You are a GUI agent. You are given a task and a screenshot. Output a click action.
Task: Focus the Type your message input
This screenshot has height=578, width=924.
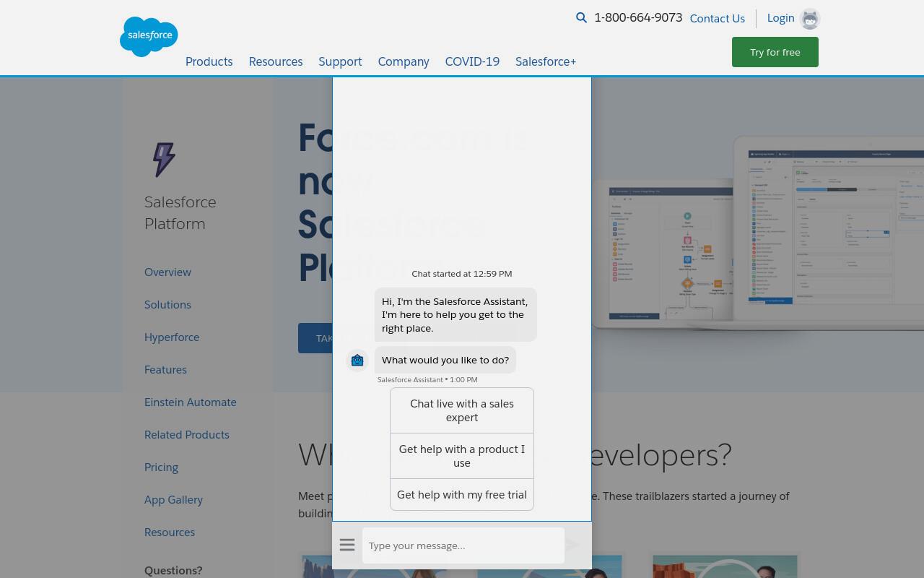[x=463, y=545]
